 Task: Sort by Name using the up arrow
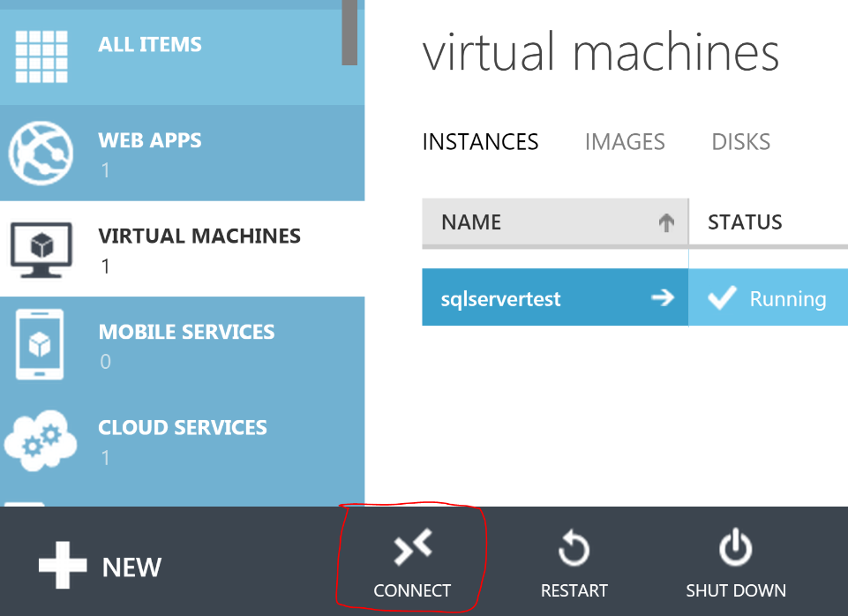pyautogui.click(x=666, y=222)
